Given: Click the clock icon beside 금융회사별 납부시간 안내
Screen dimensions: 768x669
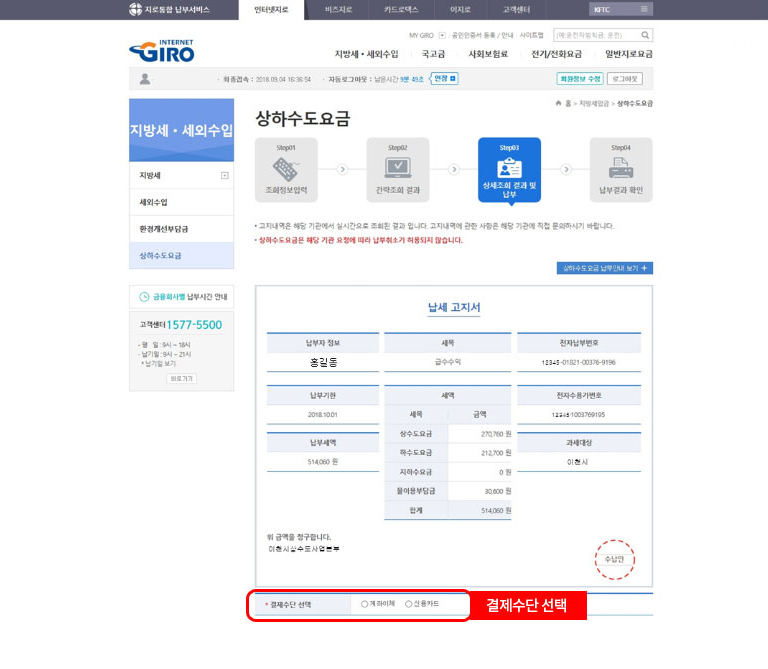Looking at the screenshot, I should [x=144, y=297].
